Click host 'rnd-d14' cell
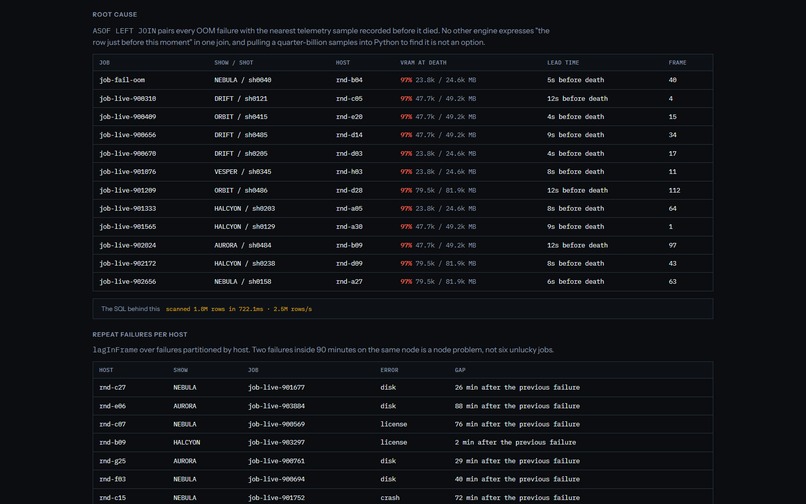The height and width of the screenshot is (504, 806). pyautogui.click(x=349, y=135)
